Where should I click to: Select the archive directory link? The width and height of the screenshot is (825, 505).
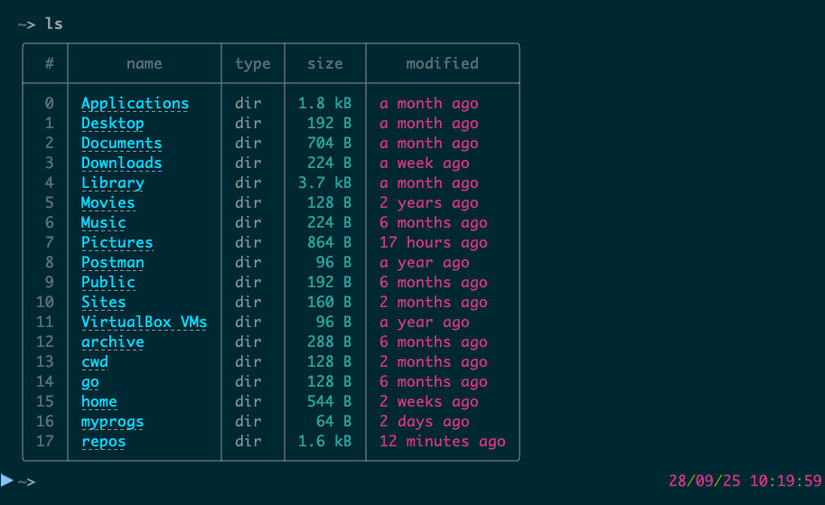(112, 342)
